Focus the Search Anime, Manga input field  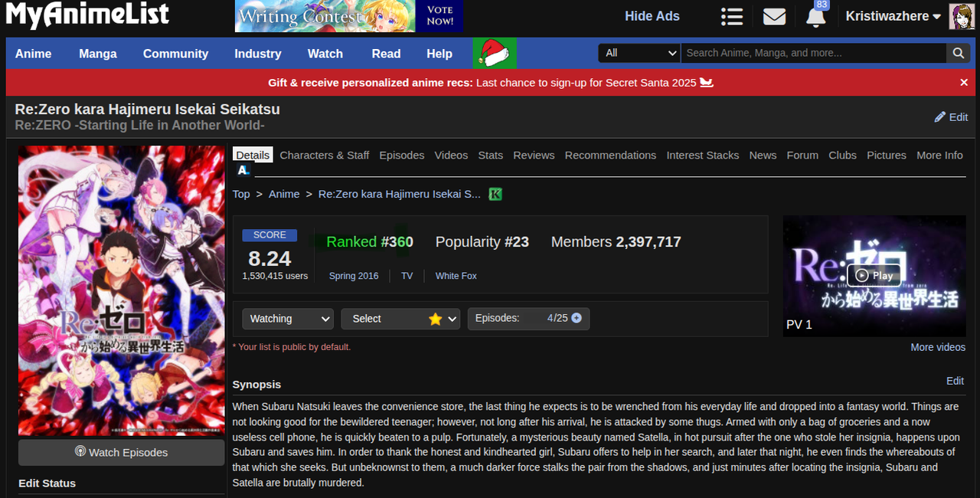(x=813, y=53)
